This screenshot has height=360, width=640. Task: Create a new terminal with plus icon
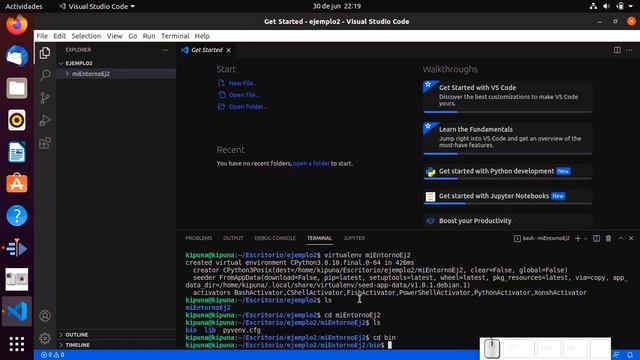coord(578,238)
